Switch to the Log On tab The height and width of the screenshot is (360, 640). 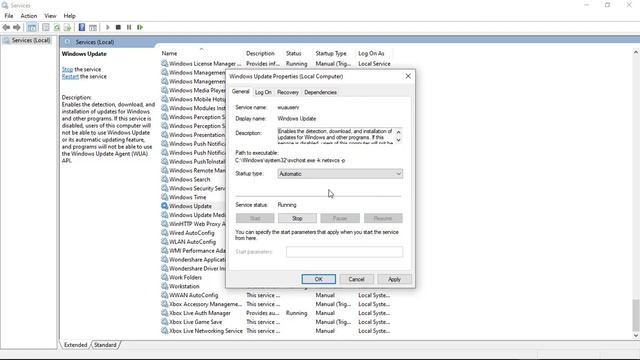263,92
